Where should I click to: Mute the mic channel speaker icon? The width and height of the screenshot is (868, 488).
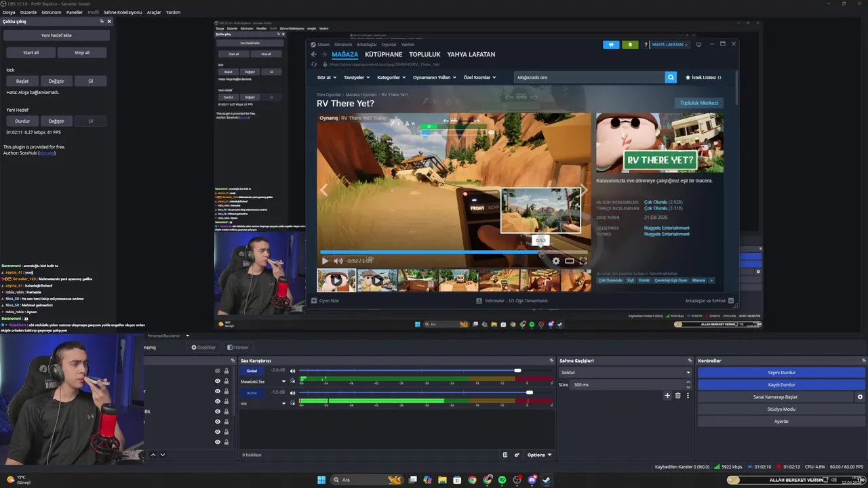293,392
